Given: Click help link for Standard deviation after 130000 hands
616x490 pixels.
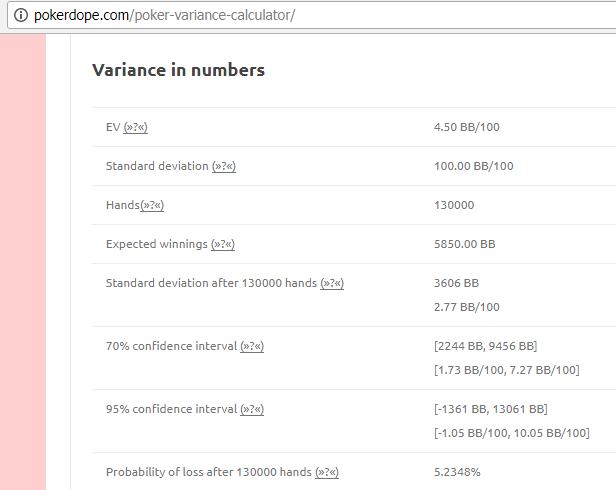Looking at the screenshot, I should pos(331,283).
